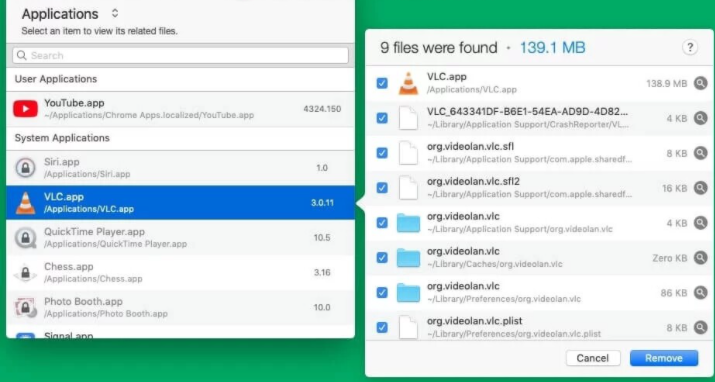Select the highlighted VLC.app row
This screenshot has width=715, height=382.
(181, 203)
